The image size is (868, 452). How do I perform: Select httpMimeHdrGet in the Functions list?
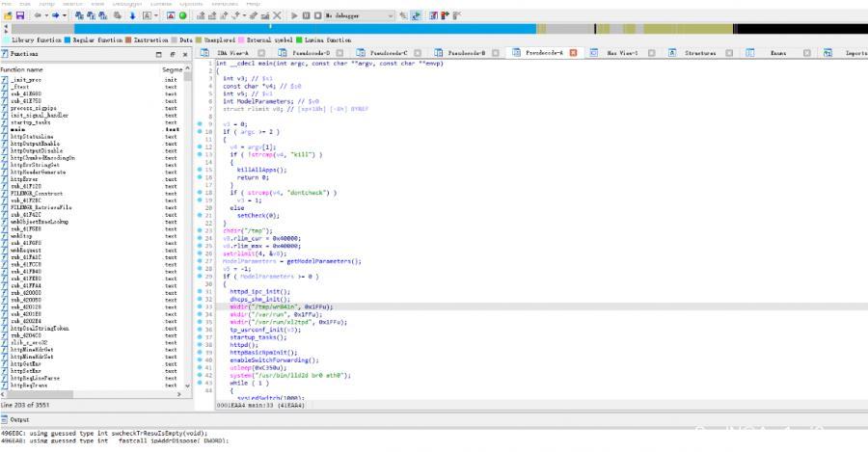point(32,350)
